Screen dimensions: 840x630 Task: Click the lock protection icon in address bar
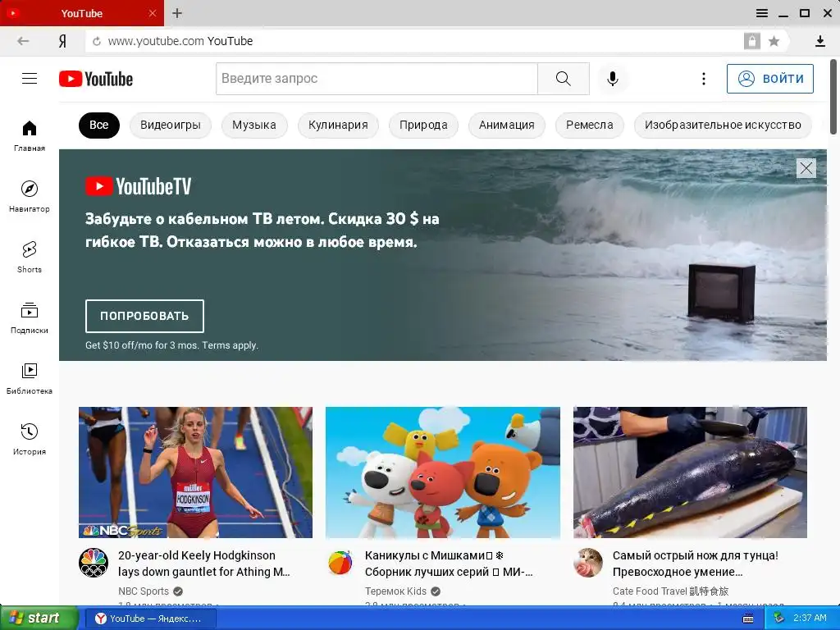751,41
